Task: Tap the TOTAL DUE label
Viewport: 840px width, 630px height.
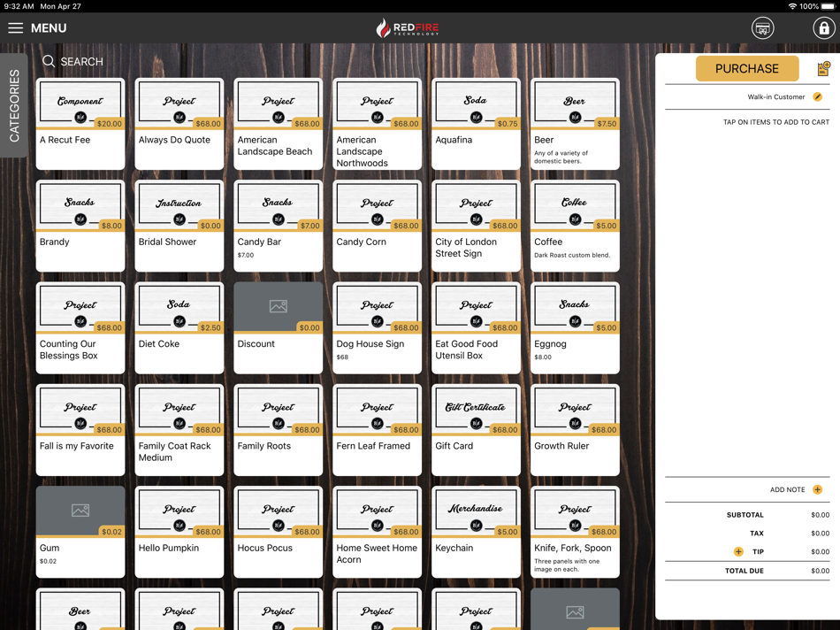Action: [x=745, y=571]
